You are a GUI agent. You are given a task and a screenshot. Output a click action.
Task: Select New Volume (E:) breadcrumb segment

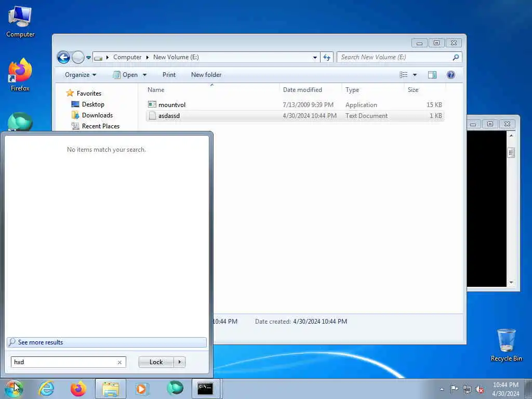[176, 57]
